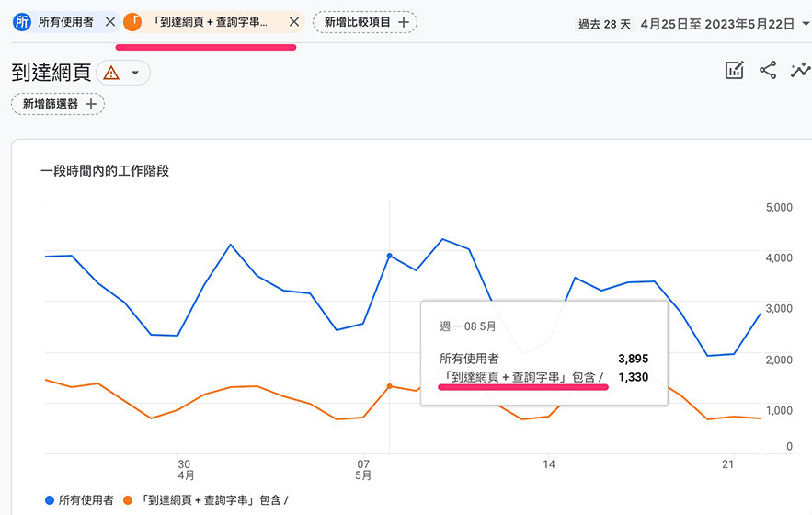
Task: Open Insights sparkline icon
Action: 800,70
